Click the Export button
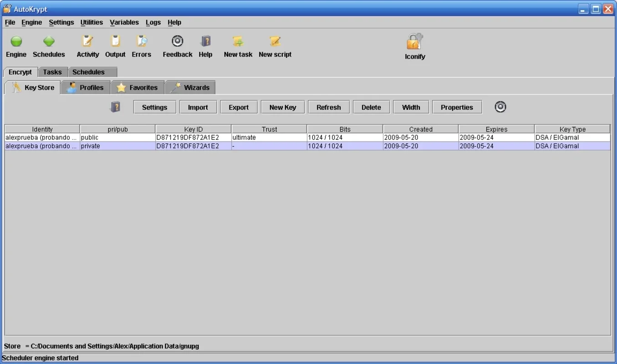This screenshot has width=617, height=364. tap(239, 107)
